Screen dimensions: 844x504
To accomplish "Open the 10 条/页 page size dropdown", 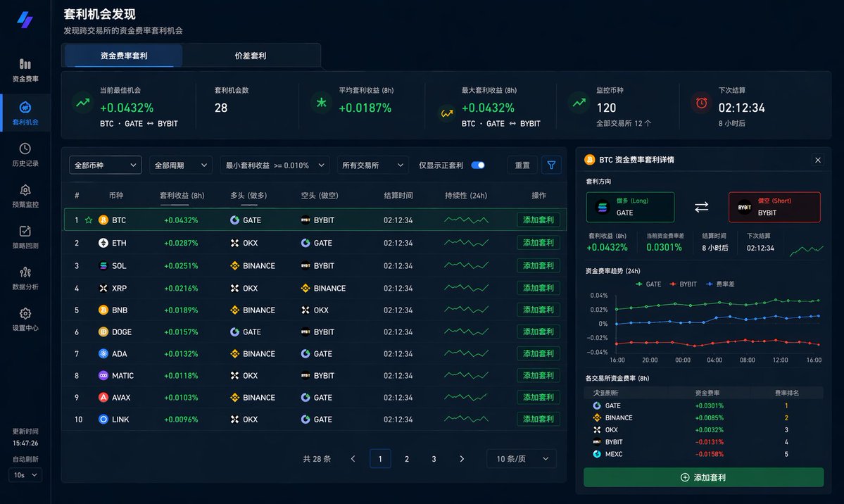I will click(522, 459).
